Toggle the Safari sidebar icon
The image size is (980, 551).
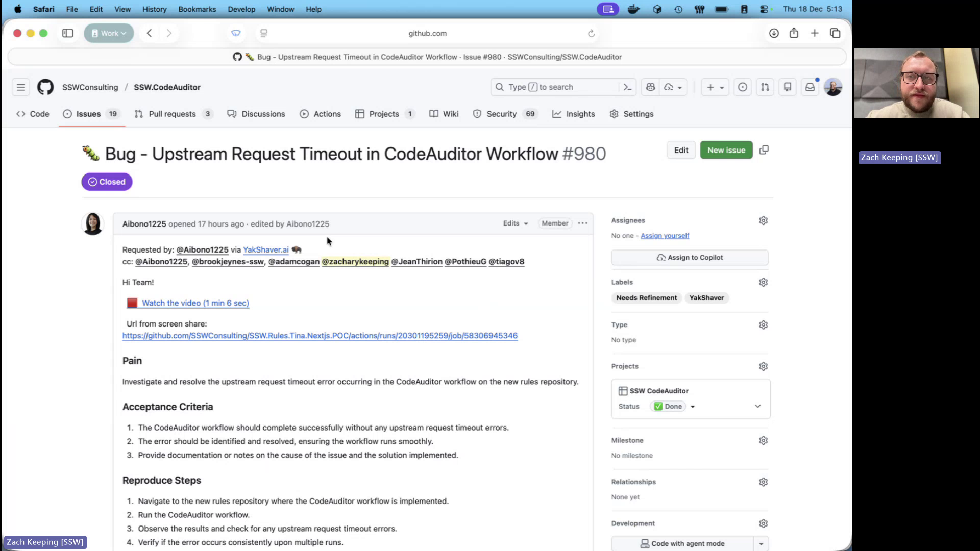click(67, 33)
